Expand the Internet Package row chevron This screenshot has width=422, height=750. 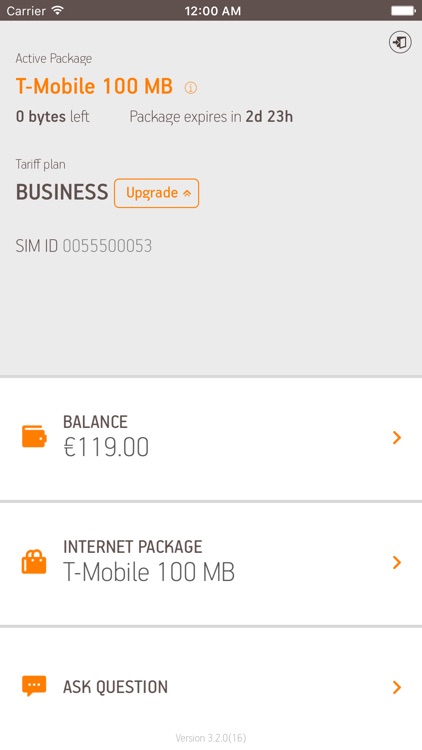397,562
